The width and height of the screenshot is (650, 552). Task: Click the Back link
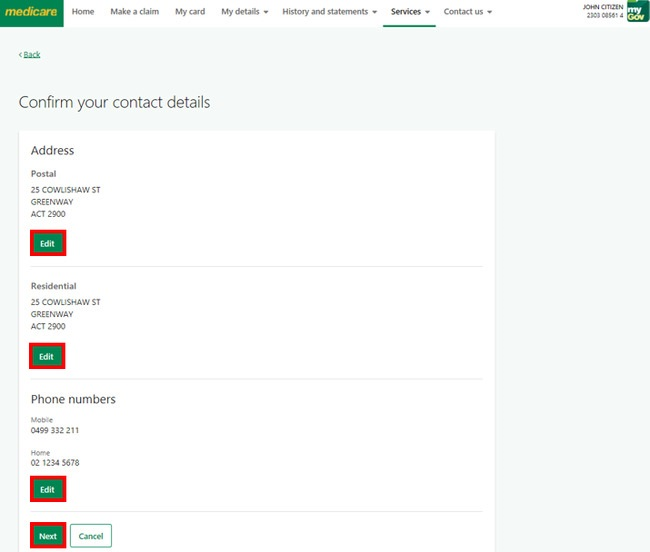pos(31,54)
